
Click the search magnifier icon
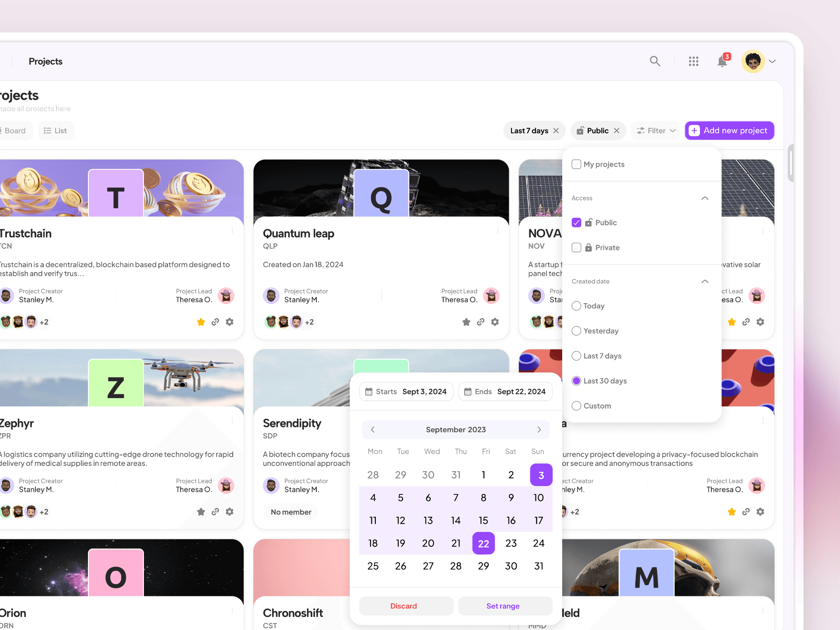coord(654,61)
